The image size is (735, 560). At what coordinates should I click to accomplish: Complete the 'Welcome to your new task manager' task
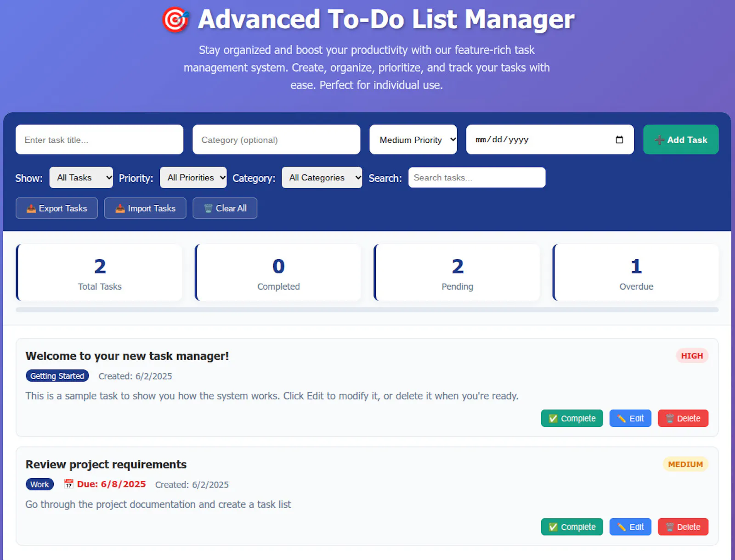pyautogui.click(x=572, y=418)
